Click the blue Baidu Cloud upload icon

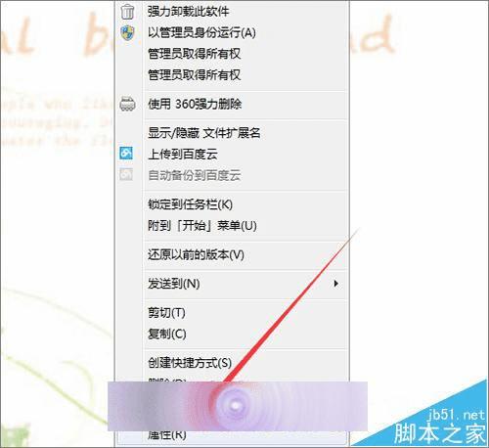[x=126, y=154]
